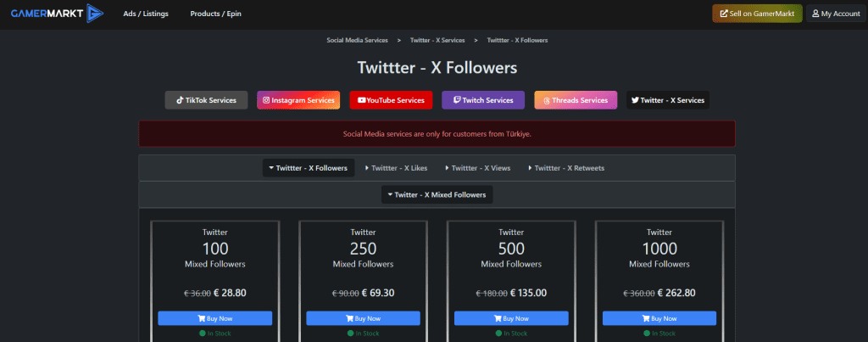Open TikTok Services
This screenshot has height=342, width=868.
click(x=207, y=100)
